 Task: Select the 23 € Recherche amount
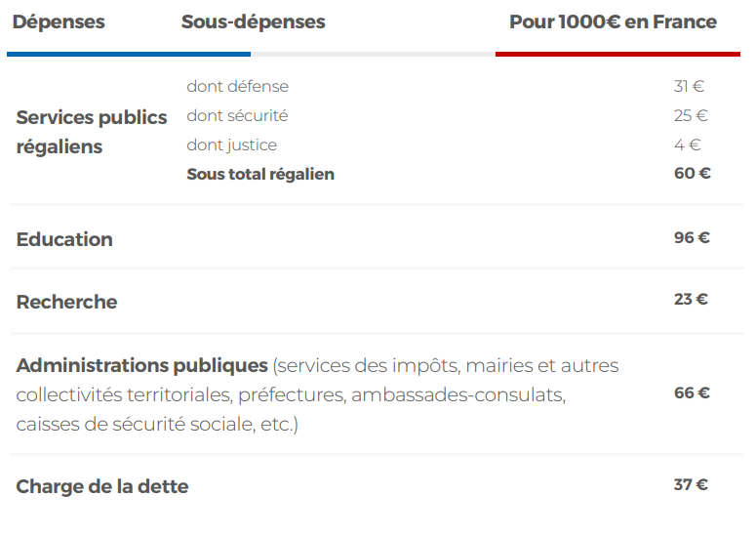691,300
